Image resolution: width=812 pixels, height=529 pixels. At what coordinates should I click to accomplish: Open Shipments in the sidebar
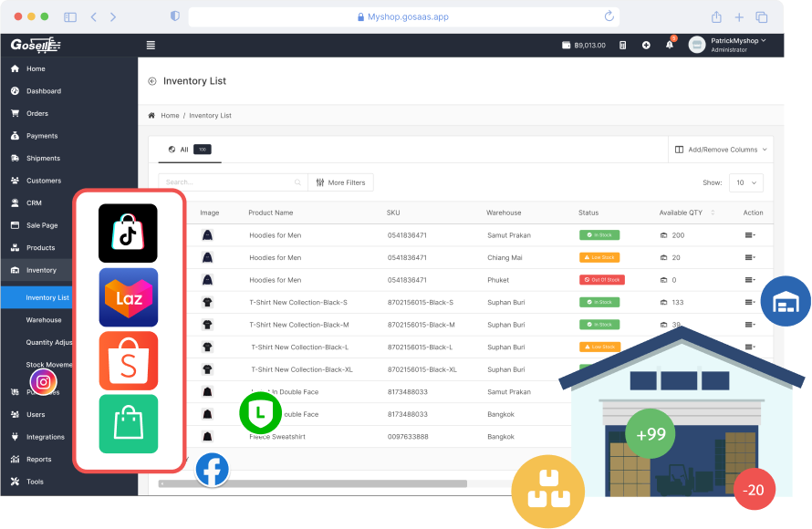click(x=43, y=158)
